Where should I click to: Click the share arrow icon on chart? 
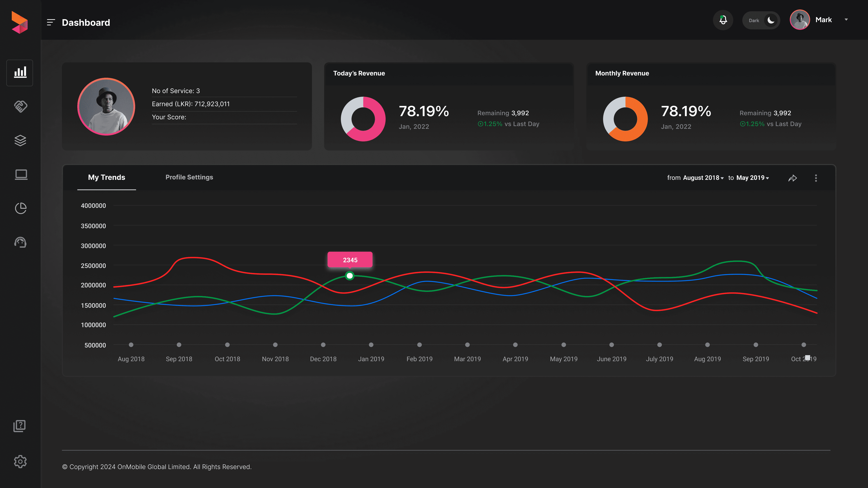point(793,178)
